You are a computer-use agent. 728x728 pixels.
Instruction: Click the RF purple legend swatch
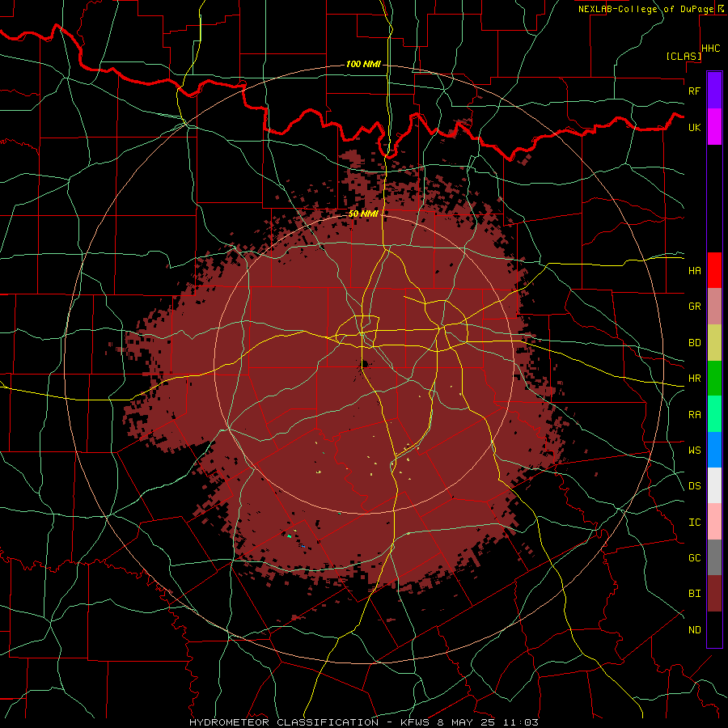[714, 91]
